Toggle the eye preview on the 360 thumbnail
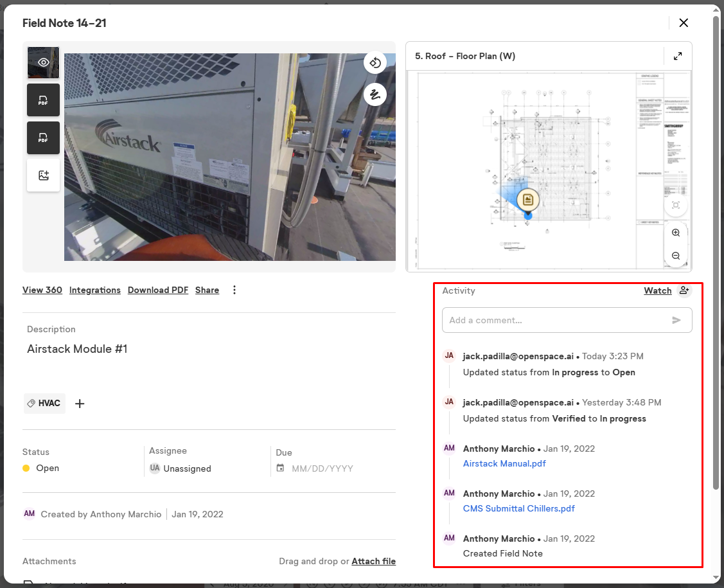724x588 pixels. pyautogui.click(x=42, y=62)
